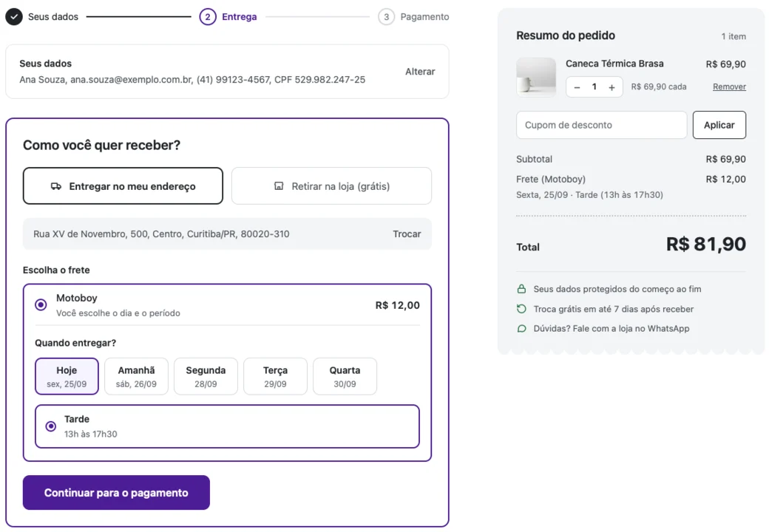Click Trocar to change the address
The height and width of the screenshot is (532, 769).
pos(407,234)
